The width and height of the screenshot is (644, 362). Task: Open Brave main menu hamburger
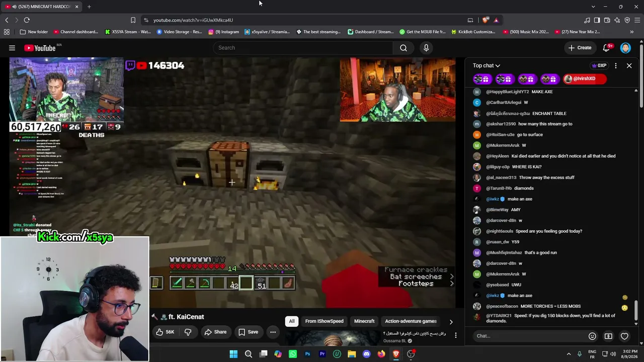tap(637, 20)
